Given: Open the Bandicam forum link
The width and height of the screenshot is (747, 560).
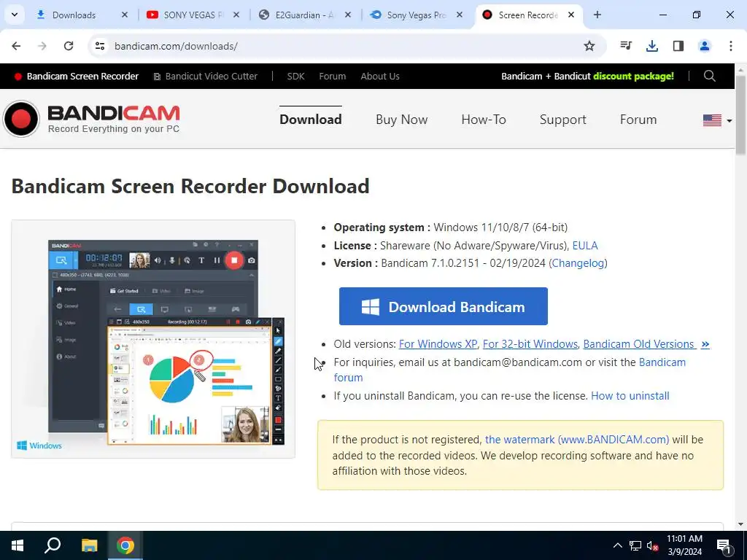Looking at the screenshot, I should pyautogui.click(x=662, y=362).
